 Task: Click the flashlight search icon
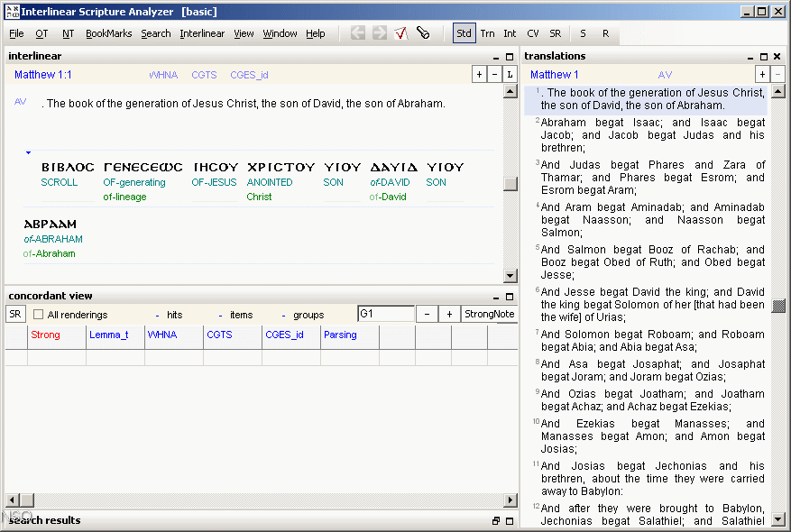(x=423, y=32)
